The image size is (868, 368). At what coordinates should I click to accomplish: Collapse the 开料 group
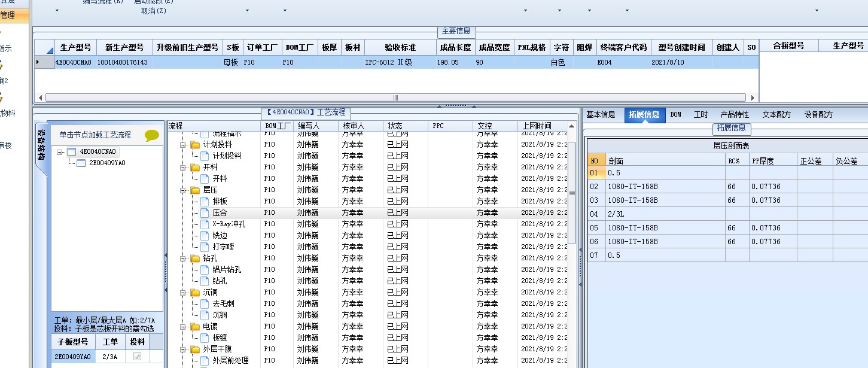(x=184, y=168)
